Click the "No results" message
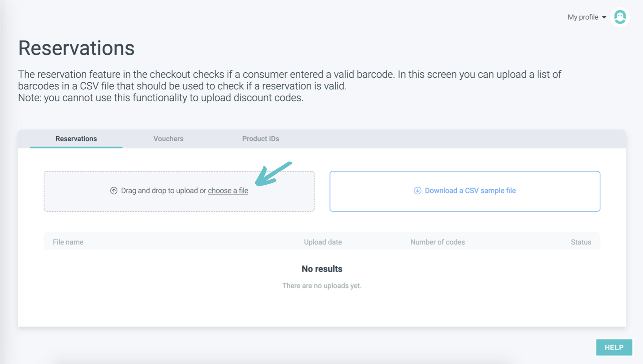The width and height of the screenshot is (643, 364). coord(322,269)
